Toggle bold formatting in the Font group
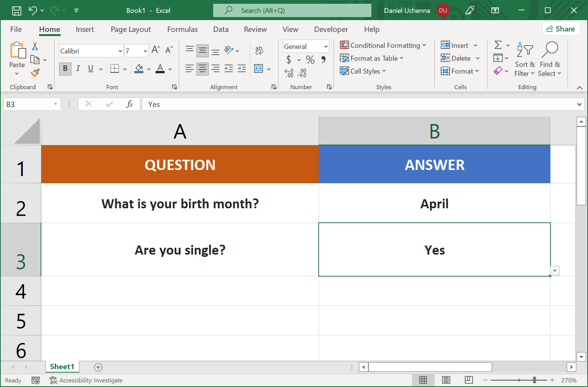 [65, 69]
